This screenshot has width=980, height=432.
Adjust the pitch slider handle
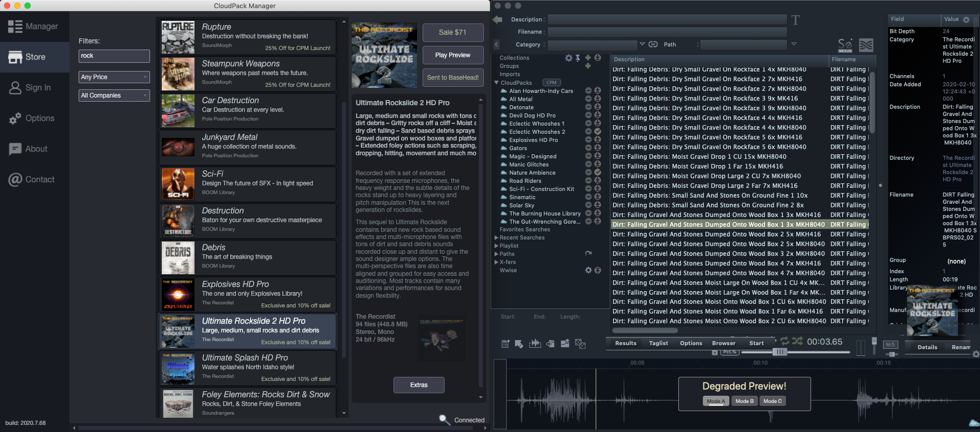coord(779,352)
